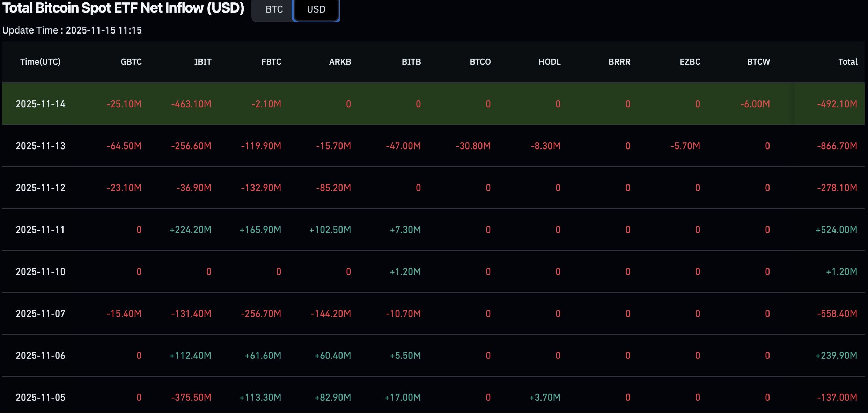Screen dimensions: 868x413
Task: Click the -492.10M total value
Action: (837, 104)
